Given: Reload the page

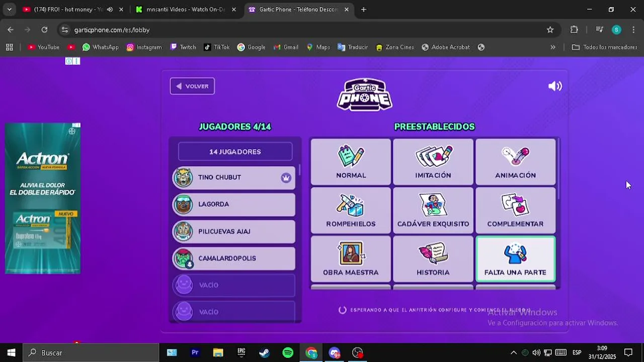Looking at the screenshot, I should [44, 30].
